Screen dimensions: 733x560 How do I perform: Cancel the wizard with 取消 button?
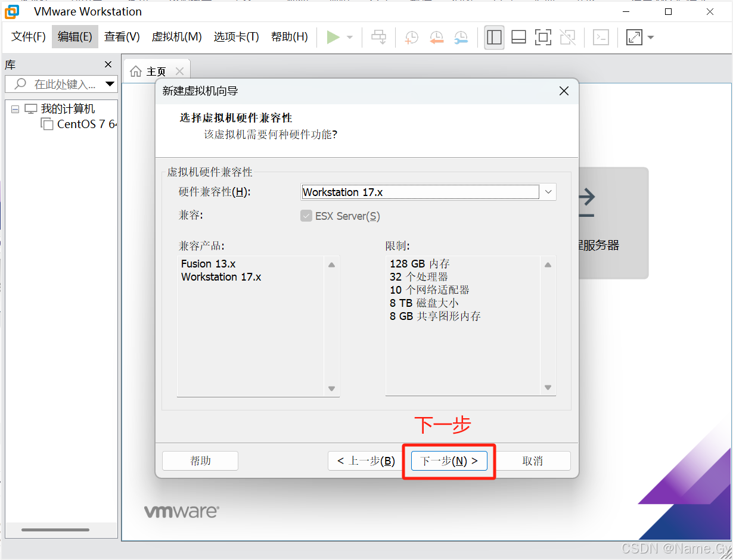(x=532, y=461)
